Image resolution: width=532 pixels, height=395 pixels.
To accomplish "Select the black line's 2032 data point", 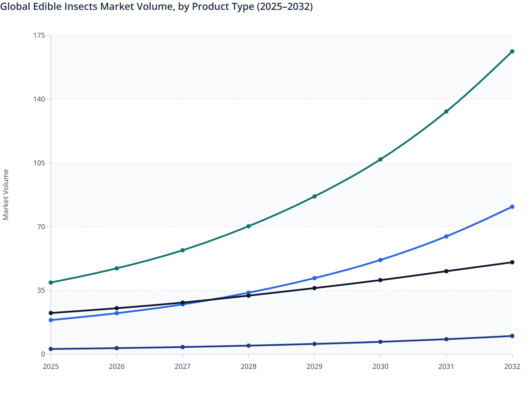I will [512, 262].
